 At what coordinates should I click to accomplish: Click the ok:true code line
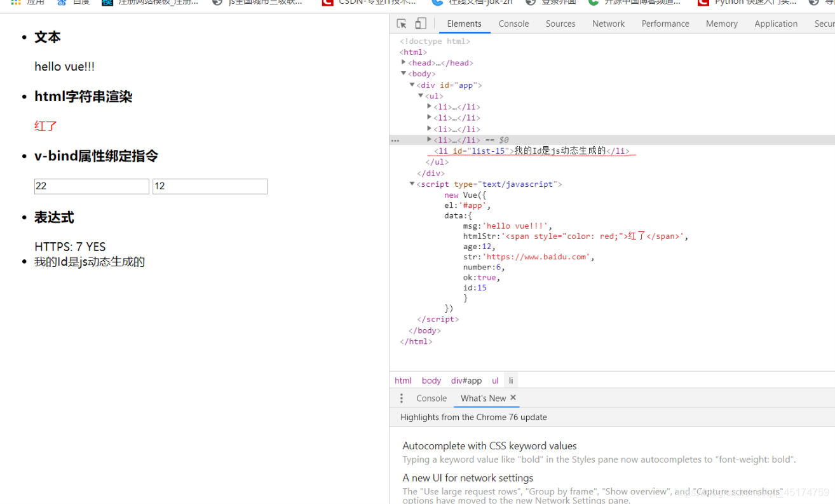482,277
